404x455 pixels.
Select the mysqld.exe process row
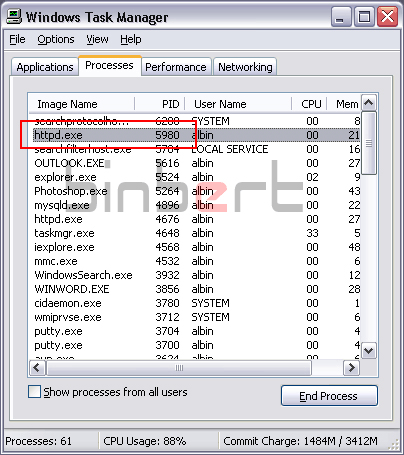pyautogui.click(x=196, y=205)
